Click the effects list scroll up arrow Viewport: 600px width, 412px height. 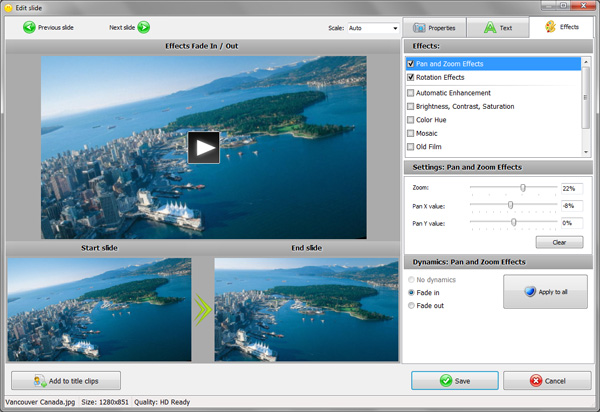click(x=586, y=62)
